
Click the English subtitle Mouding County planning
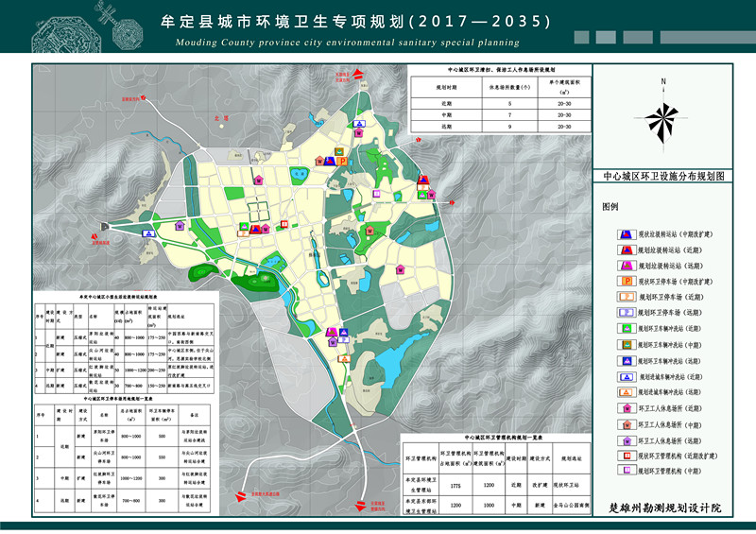click(x=347, y=43)
